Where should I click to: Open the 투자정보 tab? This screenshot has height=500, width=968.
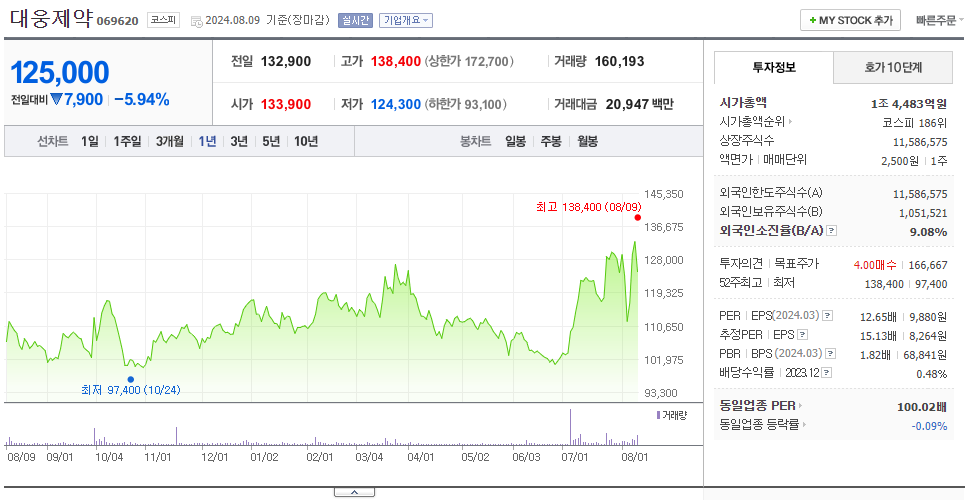coord(774,67)
